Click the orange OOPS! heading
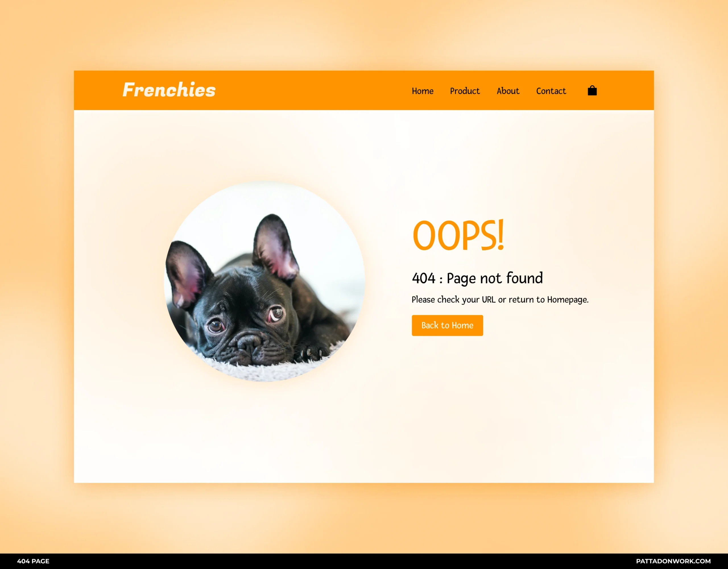Image resolution: width=728 pixels, height=569 pixels. 458,235
